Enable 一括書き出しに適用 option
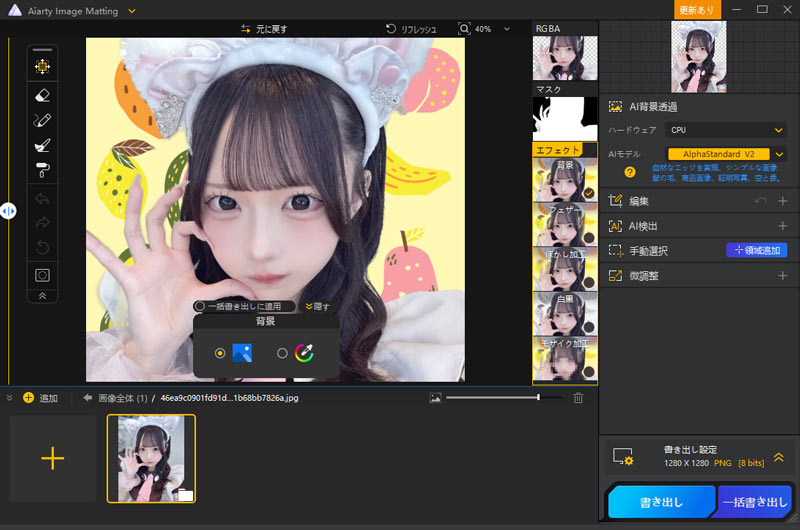800x530 pixels. pos(200,306)
